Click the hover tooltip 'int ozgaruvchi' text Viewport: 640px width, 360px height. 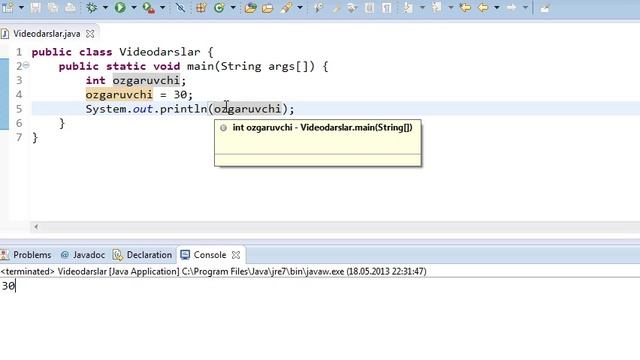(262, 127)
